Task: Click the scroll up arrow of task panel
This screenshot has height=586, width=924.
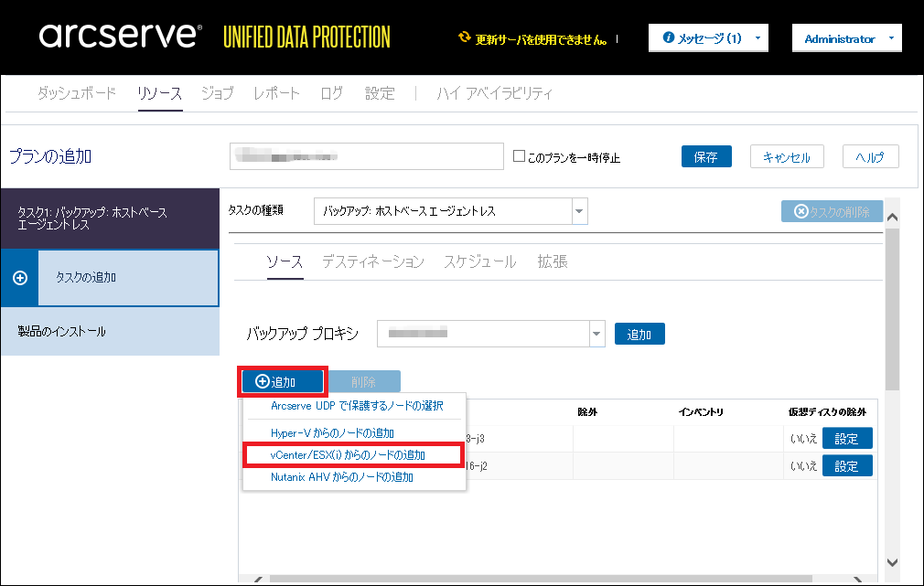Action: pos(893,217)
